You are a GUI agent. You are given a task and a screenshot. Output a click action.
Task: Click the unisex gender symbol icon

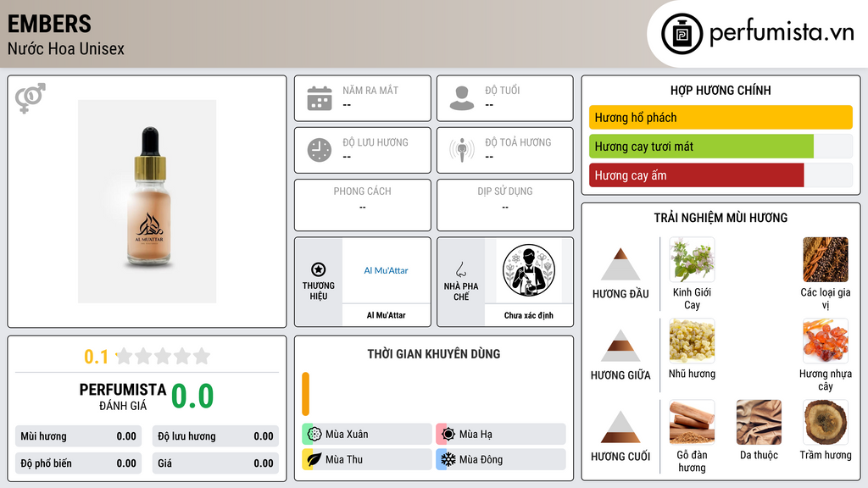31,98
